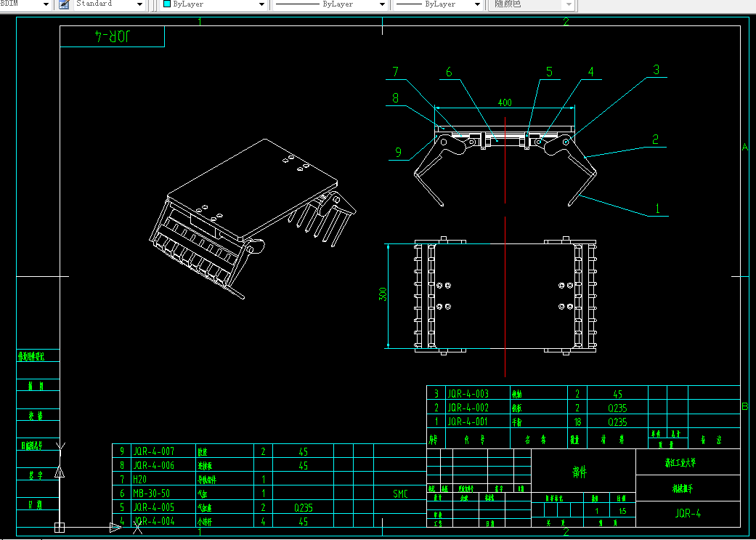Image resolution: width=756 pixels, height=540 pixels.
Task: Select balloon number 1 label
Action: [657, 209]
